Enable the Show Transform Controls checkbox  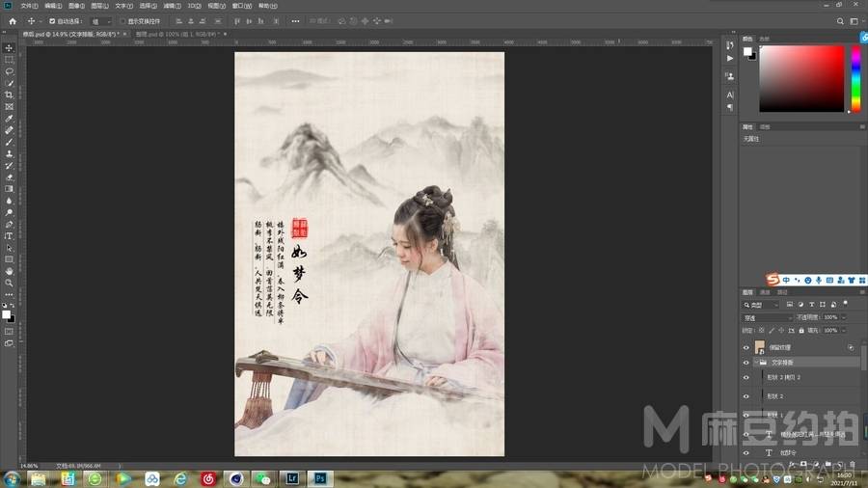122,21
